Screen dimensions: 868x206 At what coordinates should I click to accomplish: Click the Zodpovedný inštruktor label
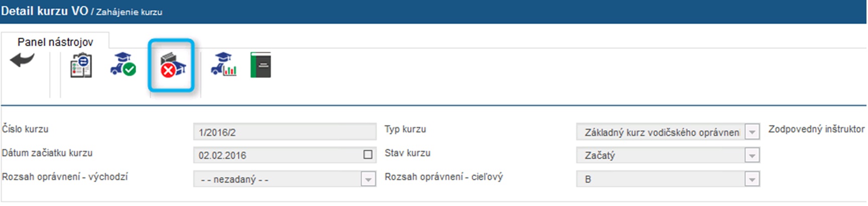click(816, 129)
